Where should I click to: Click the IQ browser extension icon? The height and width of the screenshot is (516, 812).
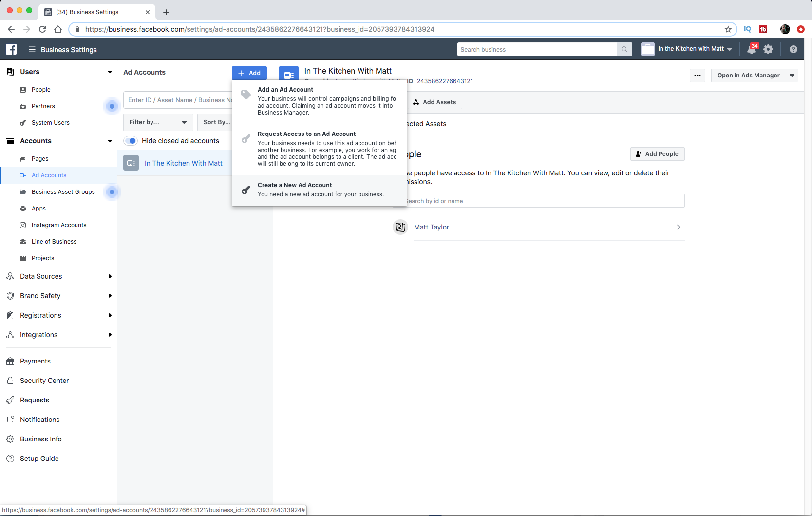click(748, 29)
